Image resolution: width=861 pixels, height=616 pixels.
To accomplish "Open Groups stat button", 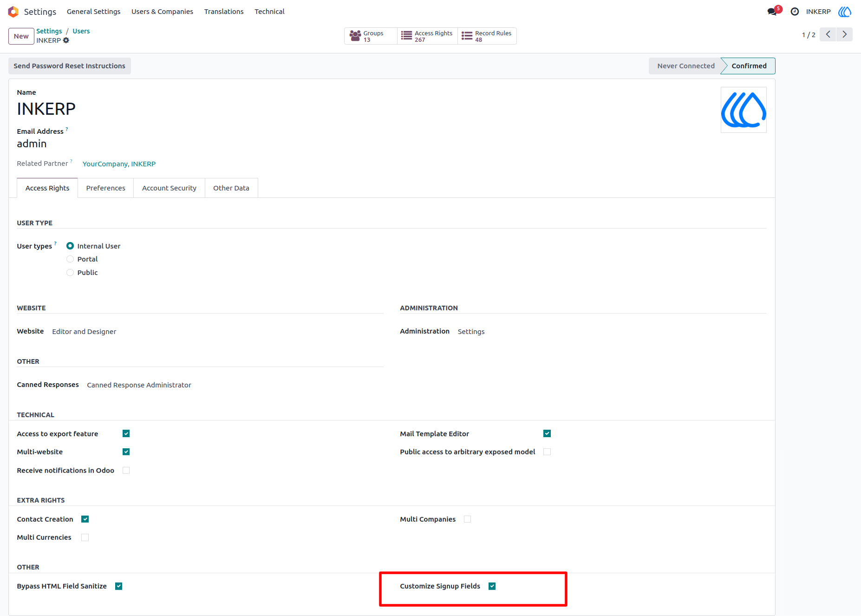I will point(370,36).
